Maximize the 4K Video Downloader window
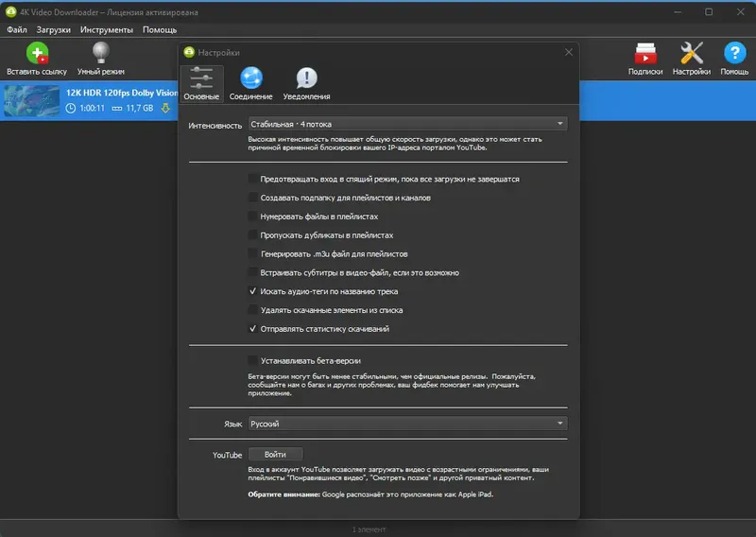This screenshot has height=537, width=756. (709, 12)
